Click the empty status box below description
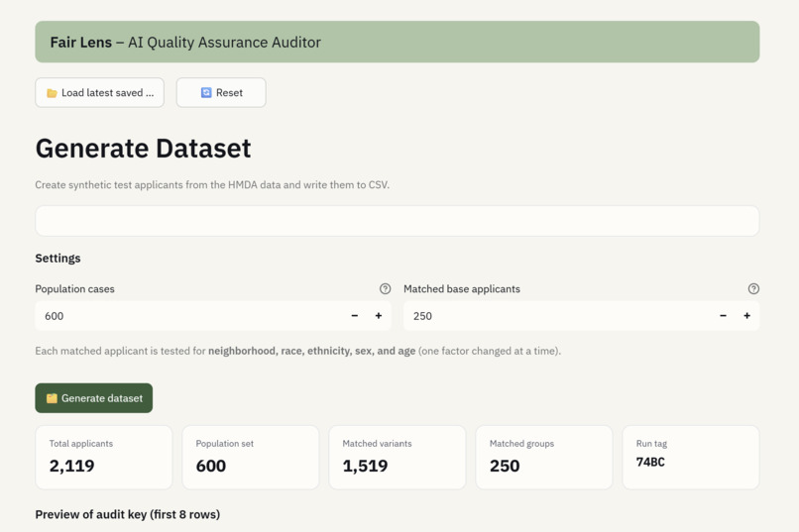The width and height of the screenshot is (799, 532). point(397,221)
